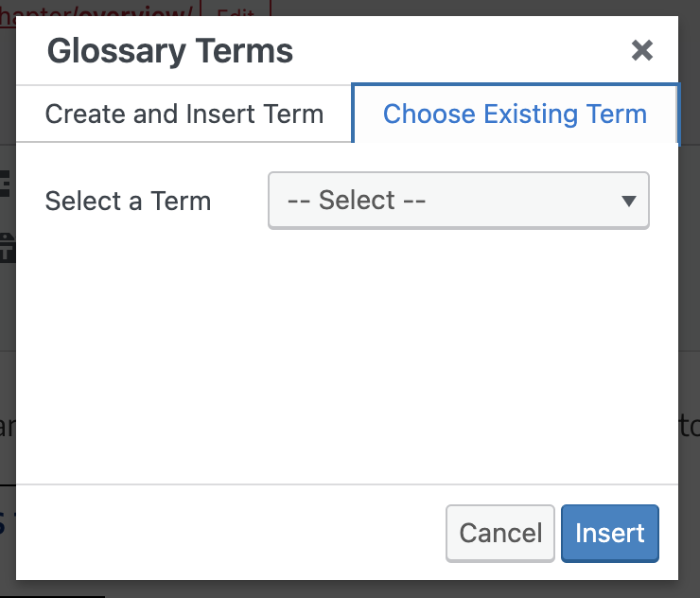Click upper toolbar icon at left edge
The image size is (700, 598).
[7, 184]
